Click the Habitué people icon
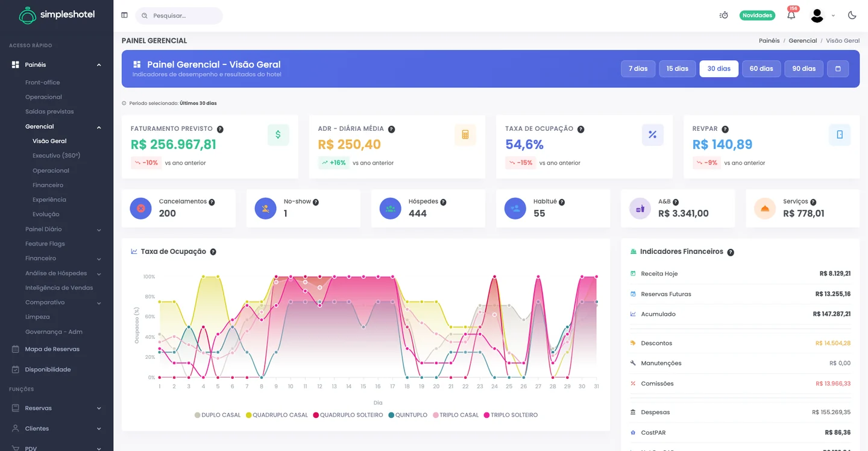Viewport: 868px width, 451px height. coord(515,209)
